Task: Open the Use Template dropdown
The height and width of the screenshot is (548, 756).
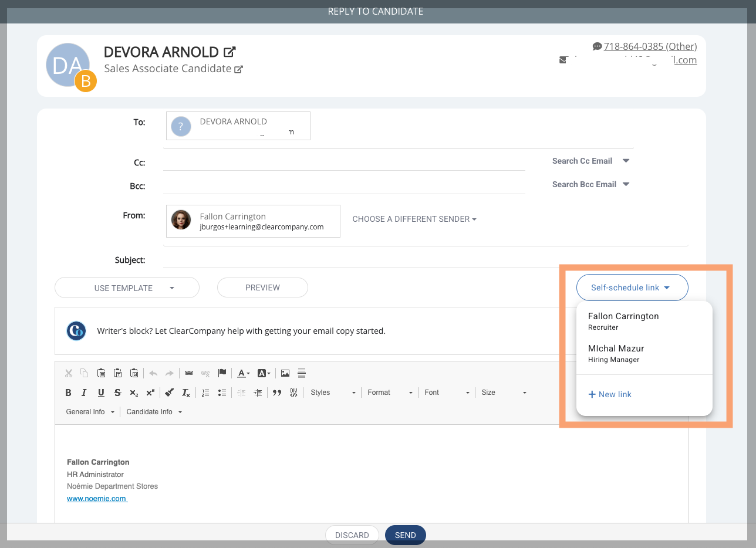Action: point(127,288)
